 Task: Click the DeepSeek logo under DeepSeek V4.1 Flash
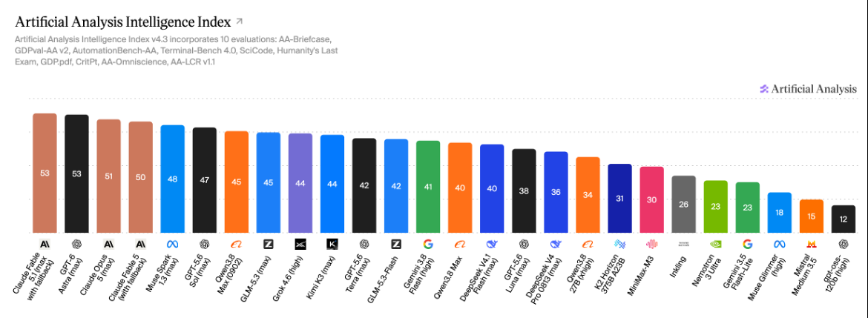pos(492,243)
